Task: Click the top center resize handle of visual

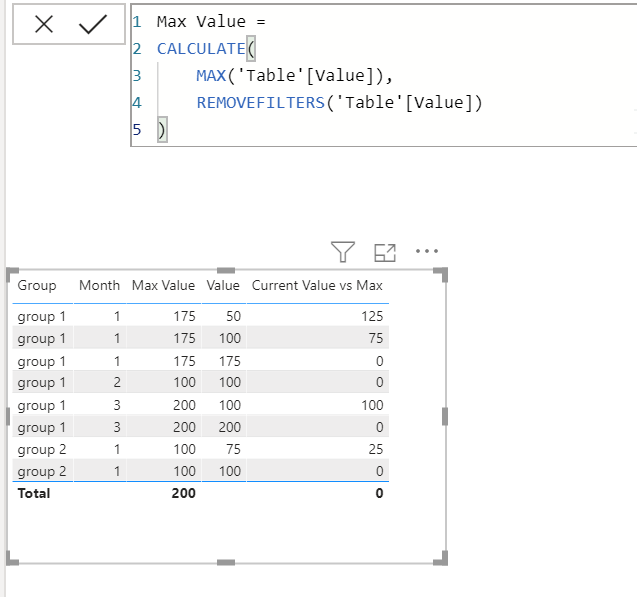Action: click(226, 270)
